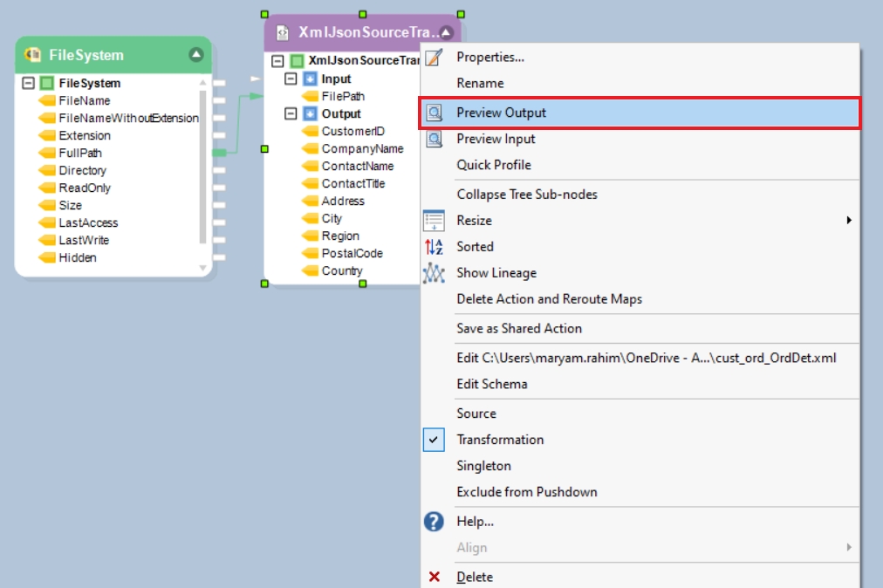Choose Save as Shared Action
The width and height of the screenshot is (883, 588).
518,328
